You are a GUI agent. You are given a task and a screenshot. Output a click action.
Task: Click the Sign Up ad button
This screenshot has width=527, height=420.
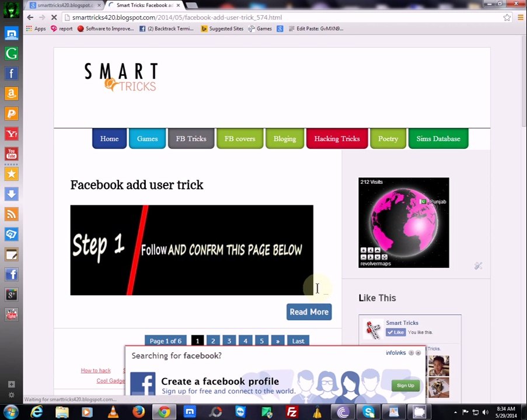point(406,386)
